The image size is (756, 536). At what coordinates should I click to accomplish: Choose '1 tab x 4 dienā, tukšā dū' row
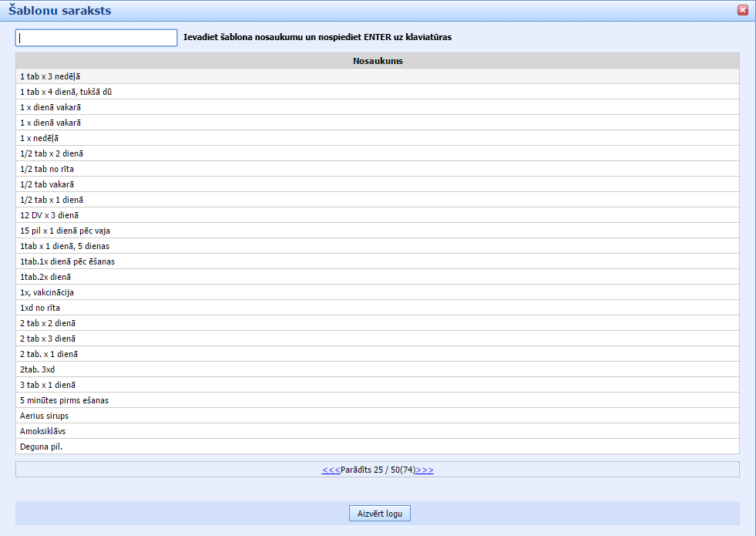click(67, 92)
